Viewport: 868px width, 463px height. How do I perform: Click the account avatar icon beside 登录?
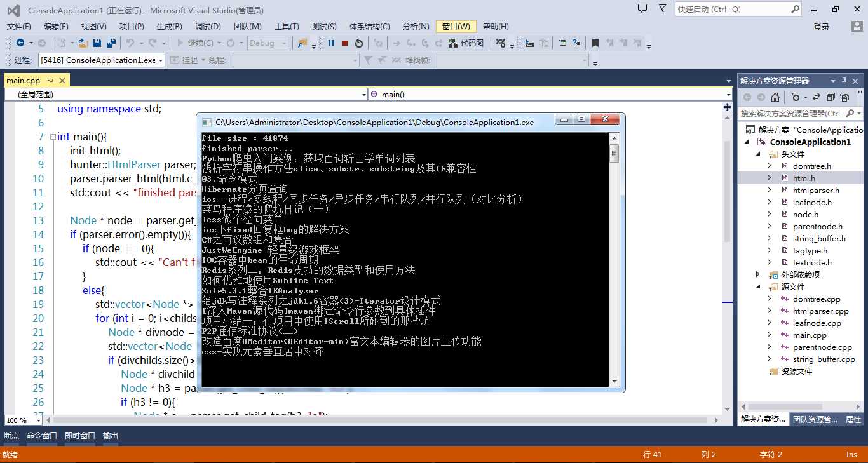click(857, 26)
